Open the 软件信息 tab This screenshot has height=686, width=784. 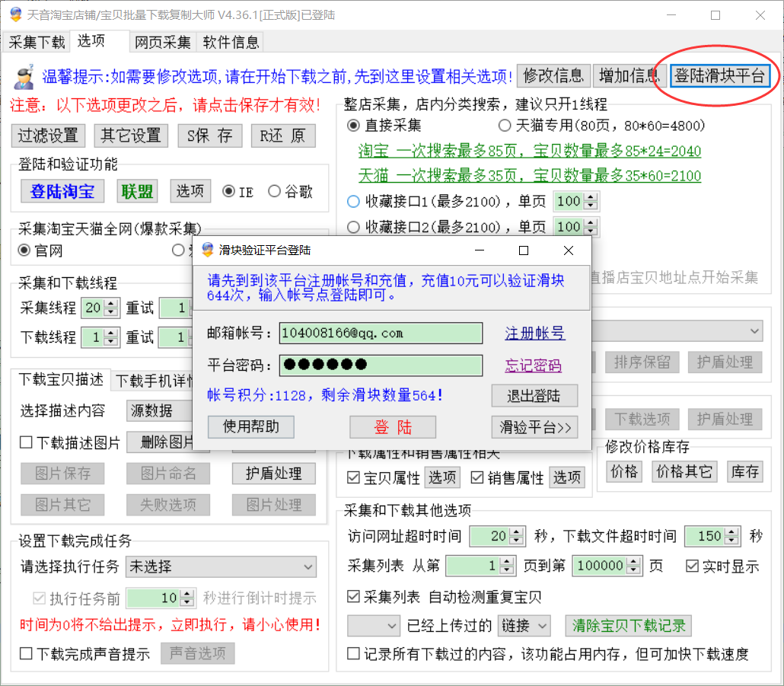pos(231,42)
